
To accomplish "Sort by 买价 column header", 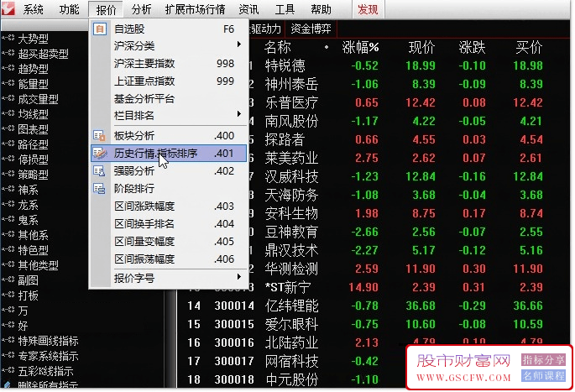I will (x=529, y=47).
